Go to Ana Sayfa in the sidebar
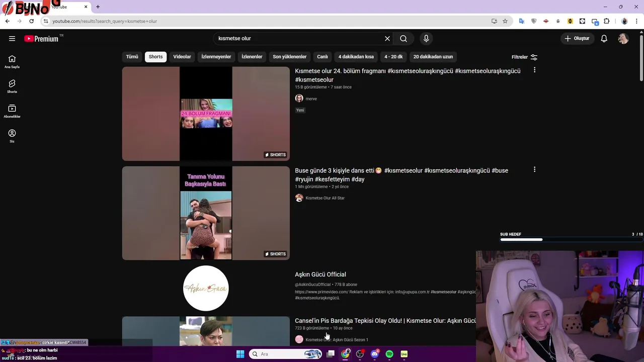The height and width of the screenshot is (362, 644). [12, 61]
